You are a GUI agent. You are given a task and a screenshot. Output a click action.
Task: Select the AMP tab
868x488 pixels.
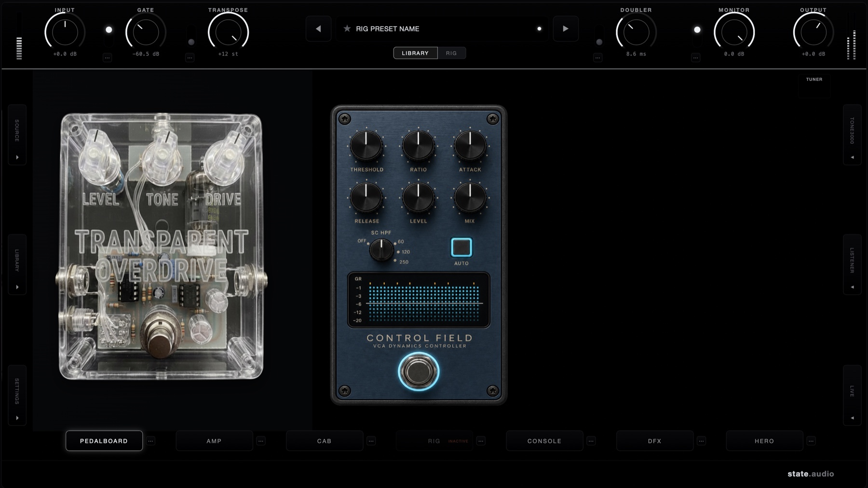[214, 441]
